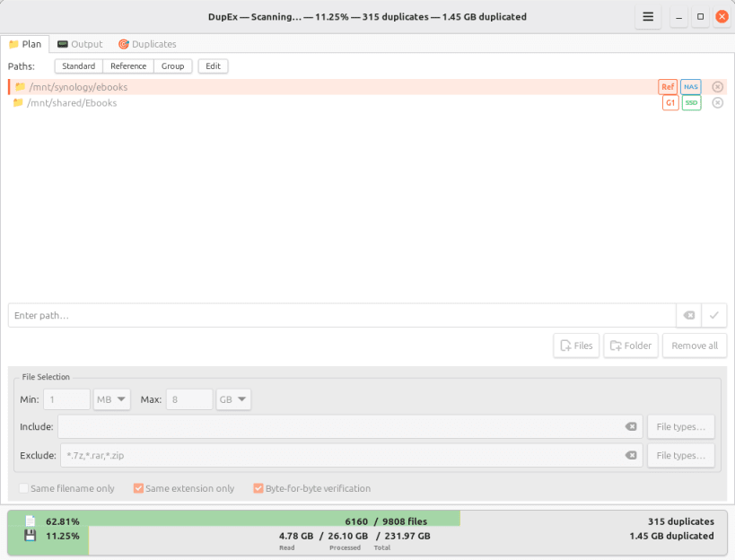
Task: Click the Edit paths button
Action: pyautogui.click(x=213, y=66)
